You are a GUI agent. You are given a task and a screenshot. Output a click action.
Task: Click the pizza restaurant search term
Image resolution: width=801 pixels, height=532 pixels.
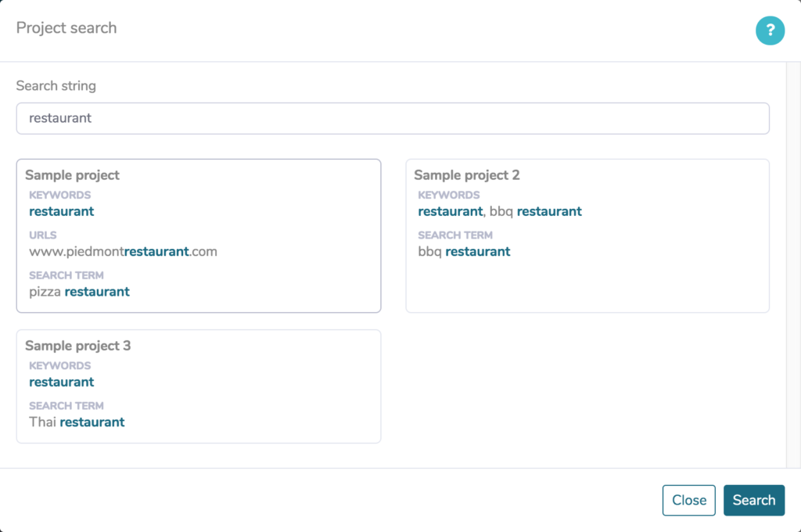point(79,292)
